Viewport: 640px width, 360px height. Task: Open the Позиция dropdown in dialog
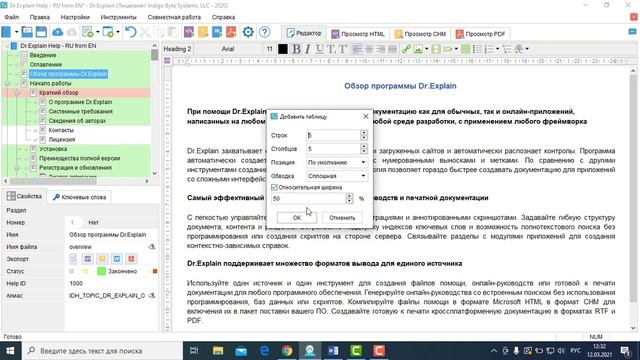point(337,162)
